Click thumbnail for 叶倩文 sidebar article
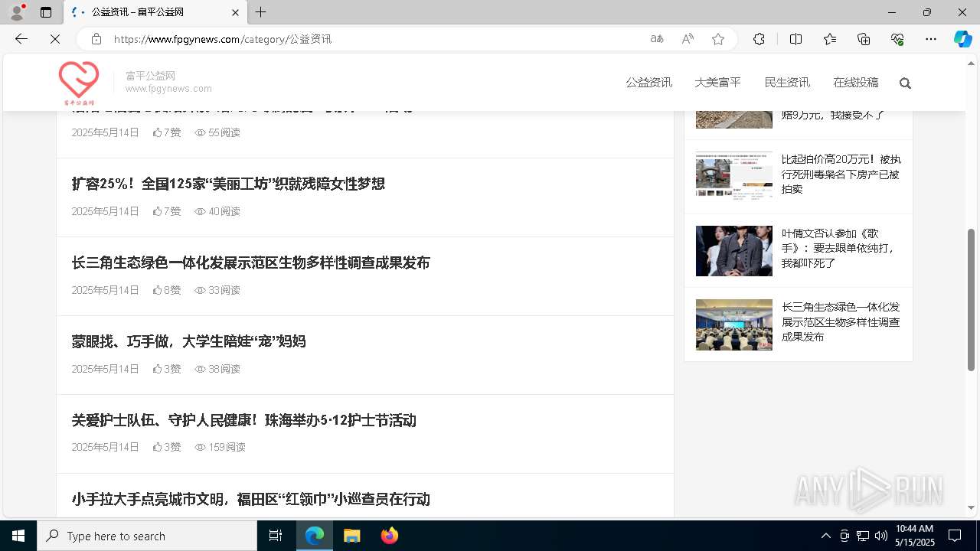This screenshot has width=980, height=551. [x=733, y=251]
